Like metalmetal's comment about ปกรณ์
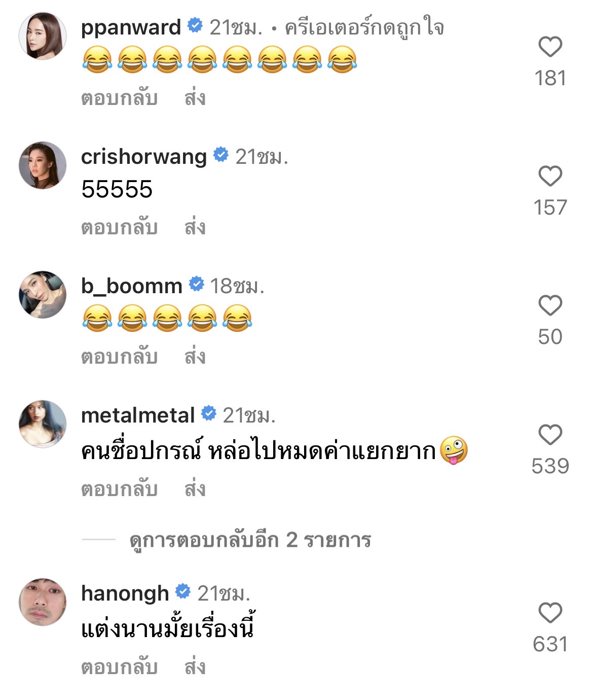This screenshot has width=593, height=700. [x=550, y=434]
